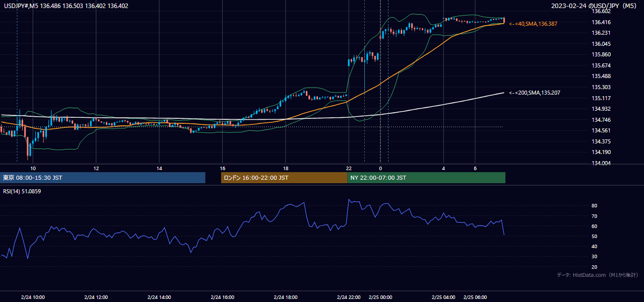Select the 200 SMA label 135.207

point(535,93)
